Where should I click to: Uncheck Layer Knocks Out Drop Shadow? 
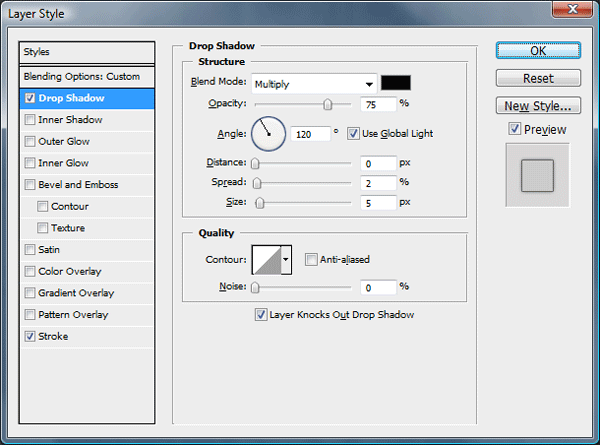coord(261,315)
